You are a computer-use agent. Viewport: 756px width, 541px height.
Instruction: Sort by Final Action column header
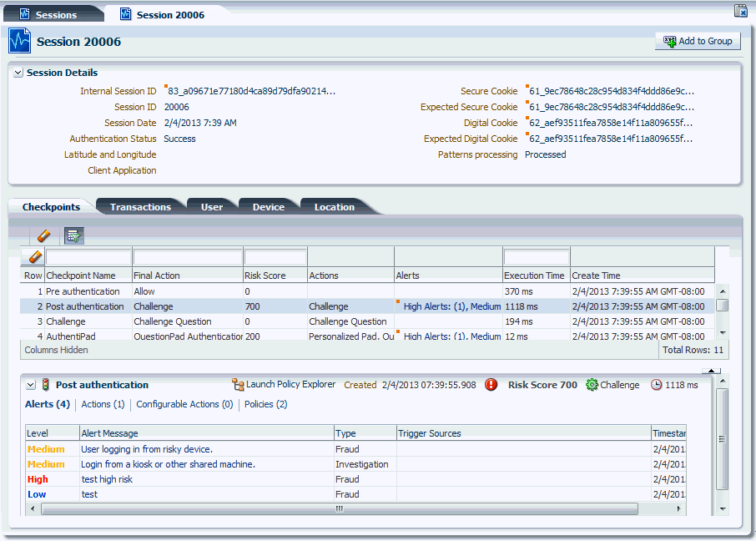pos(188,276)
